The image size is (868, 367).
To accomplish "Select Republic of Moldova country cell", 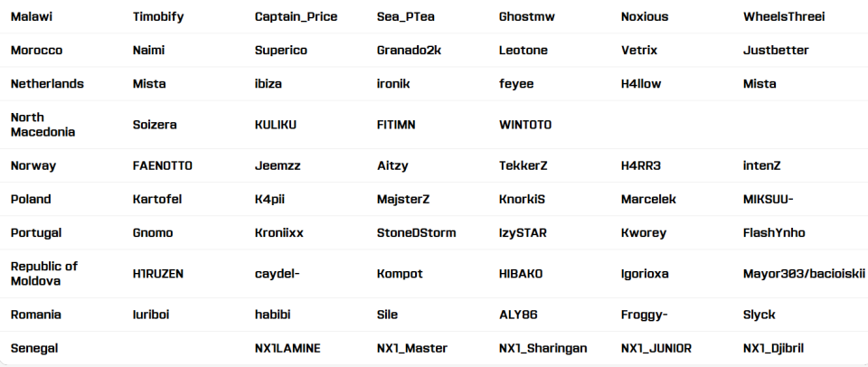I will click(44, 274).
